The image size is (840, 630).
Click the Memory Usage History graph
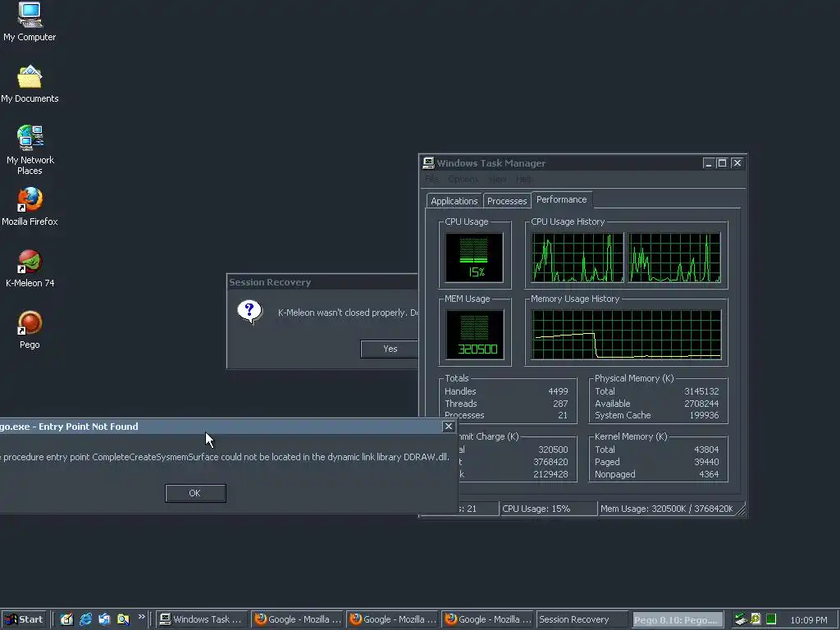626,335
